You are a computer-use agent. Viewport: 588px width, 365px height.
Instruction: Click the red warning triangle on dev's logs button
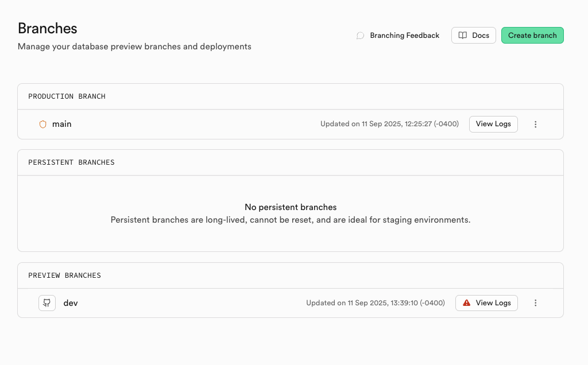coord(466,303)
